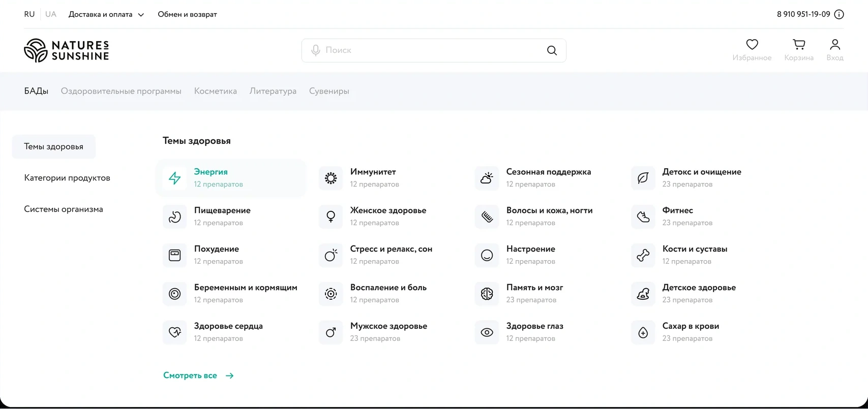Click the lightning bolt Энергия icon

point(174,178)
